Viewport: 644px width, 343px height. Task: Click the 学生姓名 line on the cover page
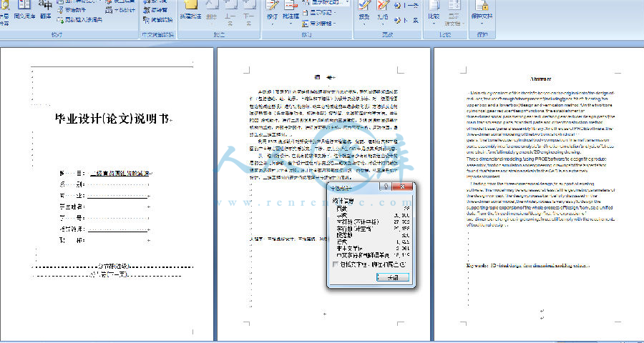[x=104, y=207]
